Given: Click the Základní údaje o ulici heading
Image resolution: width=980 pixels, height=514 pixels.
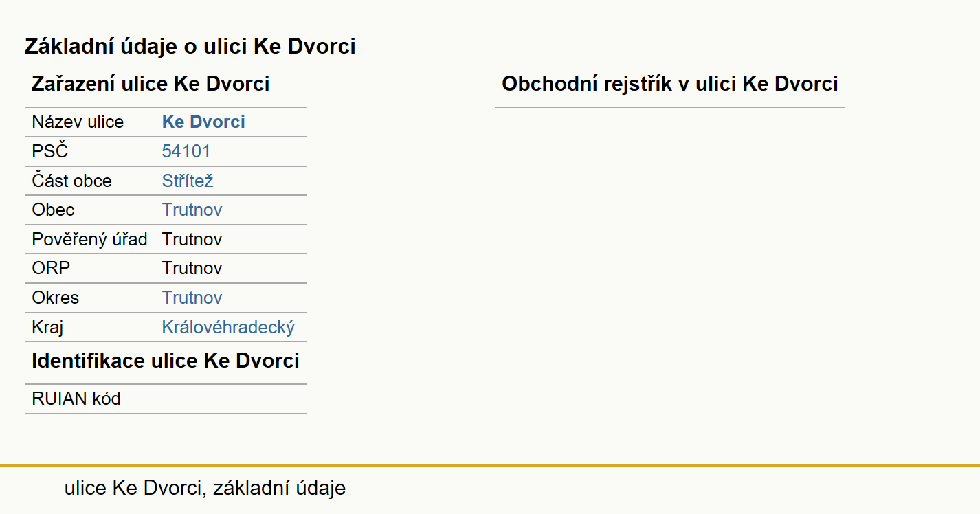Looking at the screenshot, I should 190,46.
